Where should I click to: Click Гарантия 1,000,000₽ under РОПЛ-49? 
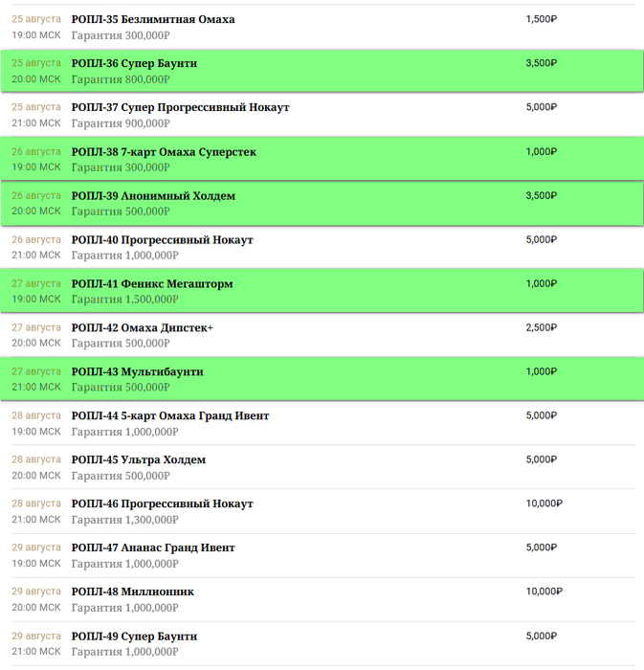click(124, 652)
